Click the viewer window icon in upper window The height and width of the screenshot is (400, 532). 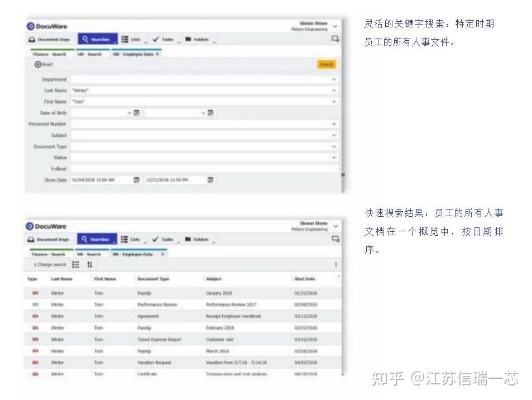335,39
